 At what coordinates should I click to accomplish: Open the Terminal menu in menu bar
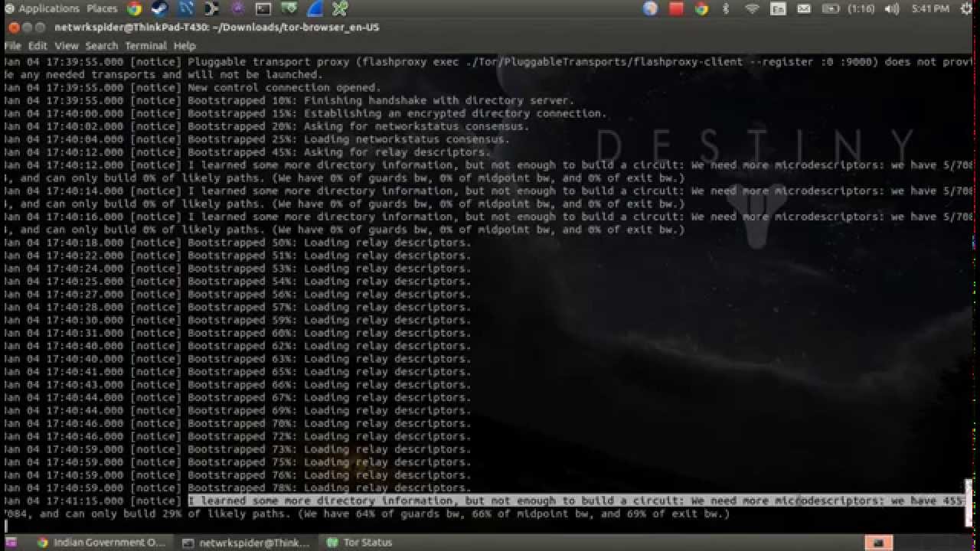coord(145,46)
